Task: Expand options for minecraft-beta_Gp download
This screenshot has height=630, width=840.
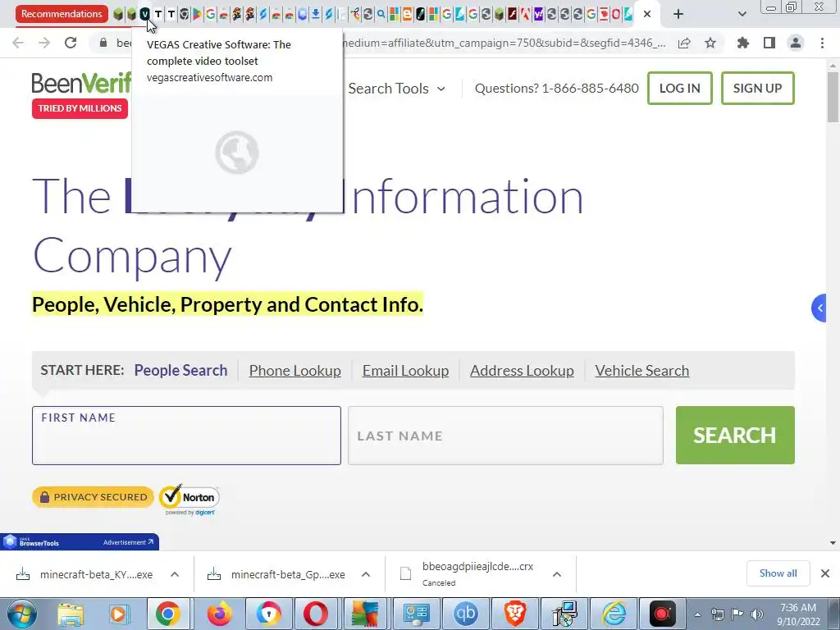Action: coord(366,574)
